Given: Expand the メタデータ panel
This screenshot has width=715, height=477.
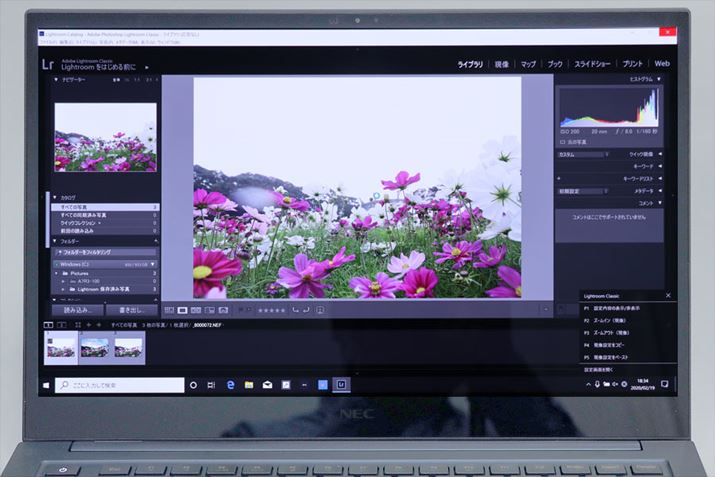Looking at the screenshot, I should (660, 191).
